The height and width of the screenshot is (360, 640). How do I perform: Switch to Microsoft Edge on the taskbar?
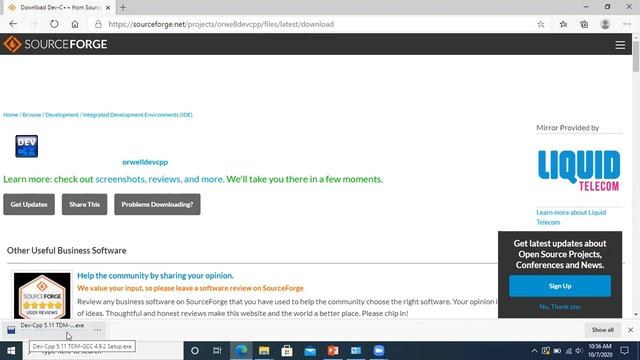pos(241,351)
